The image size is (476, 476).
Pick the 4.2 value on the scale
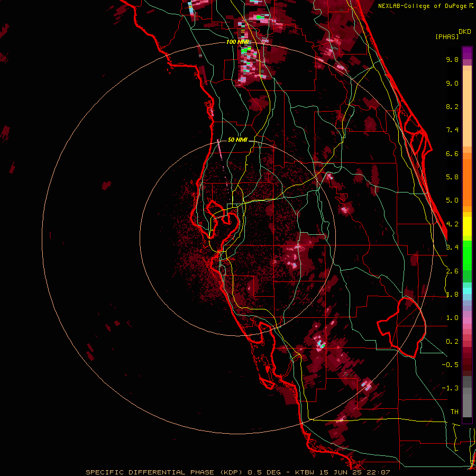pyautogui.click(x=452, y=224)
